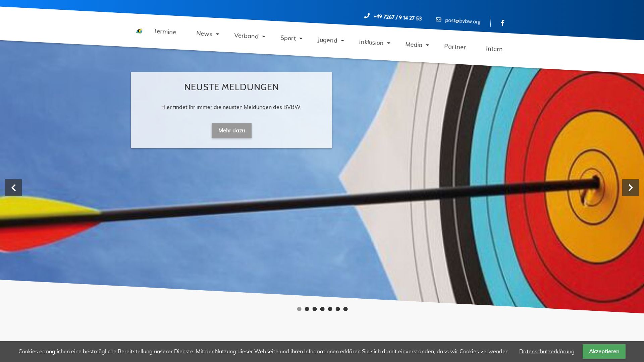
Task: Click the Mehr dazu button
Action: click(x=231, y=131)
